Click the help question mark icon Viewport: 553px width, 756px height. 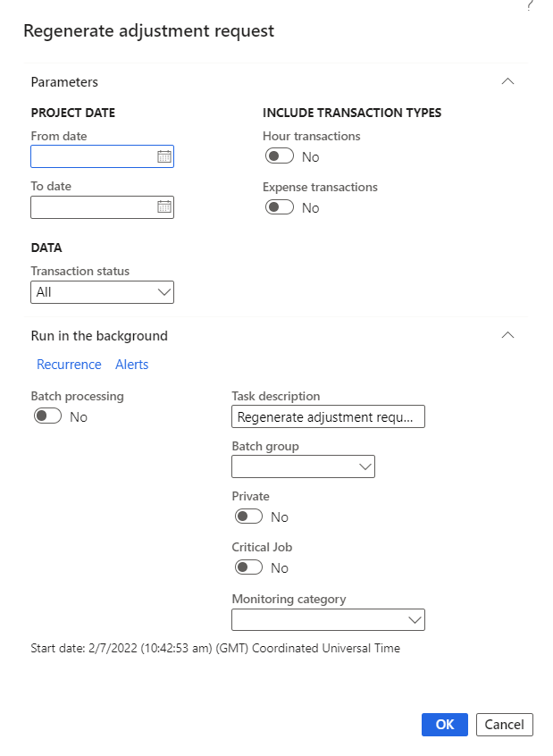tap(530, 5)
